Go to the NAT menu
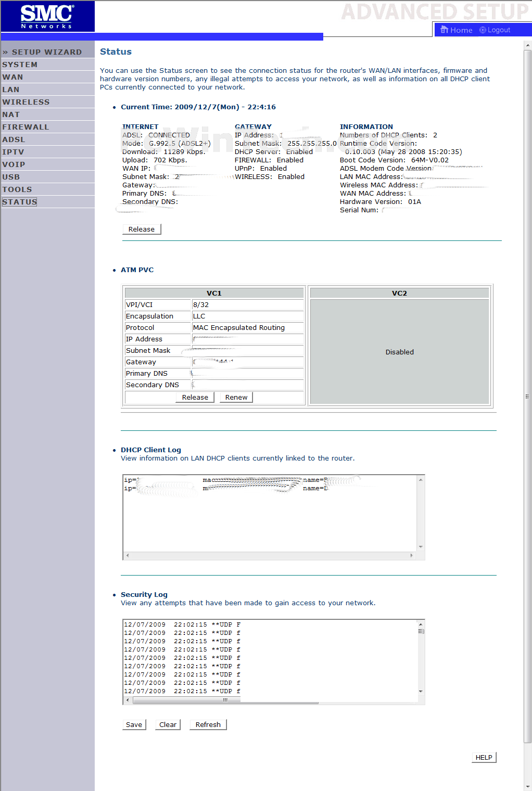 click(x=11, y=114)
